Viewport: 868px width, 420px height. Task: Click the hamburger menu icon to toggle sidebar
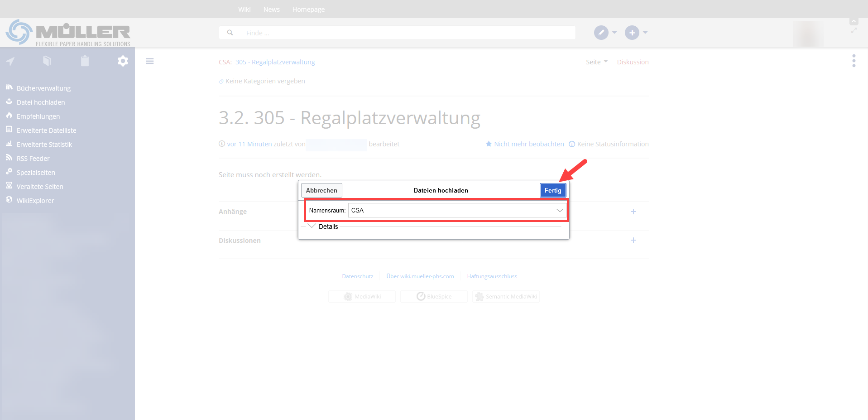click(x=150, y=61)
